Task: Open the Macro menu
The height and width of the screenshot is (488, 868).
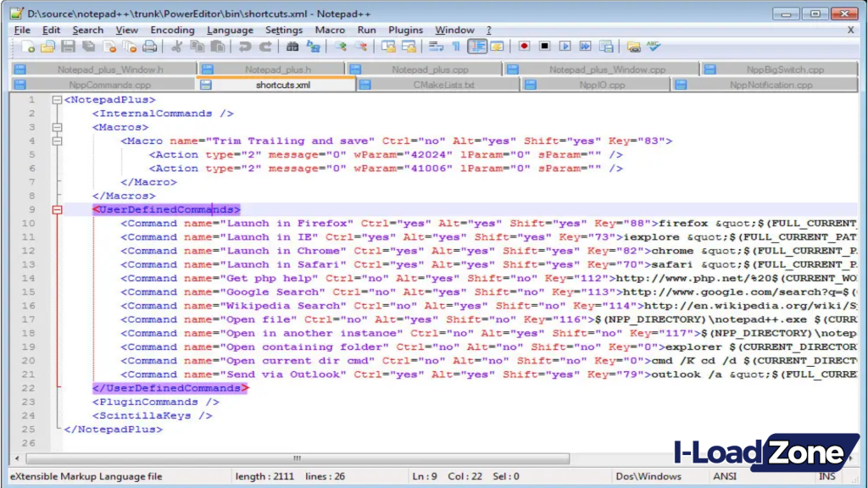Action: pos(330,30)
